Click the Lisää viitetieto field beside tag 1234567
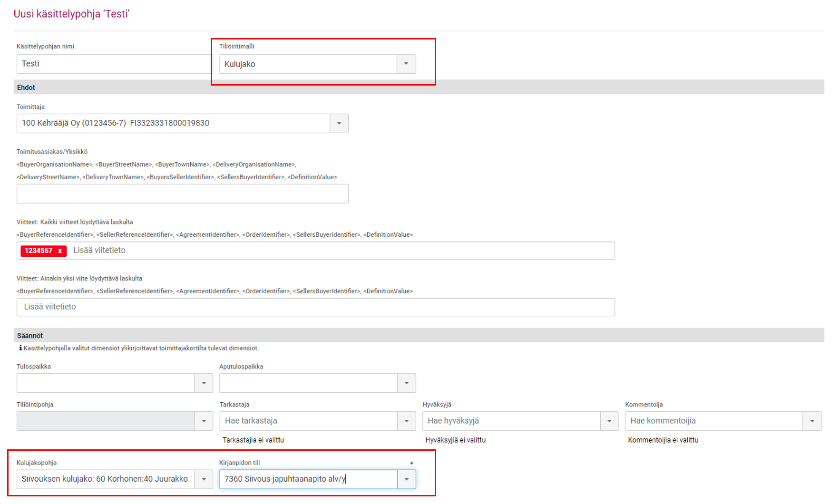 tap(333, 251)
